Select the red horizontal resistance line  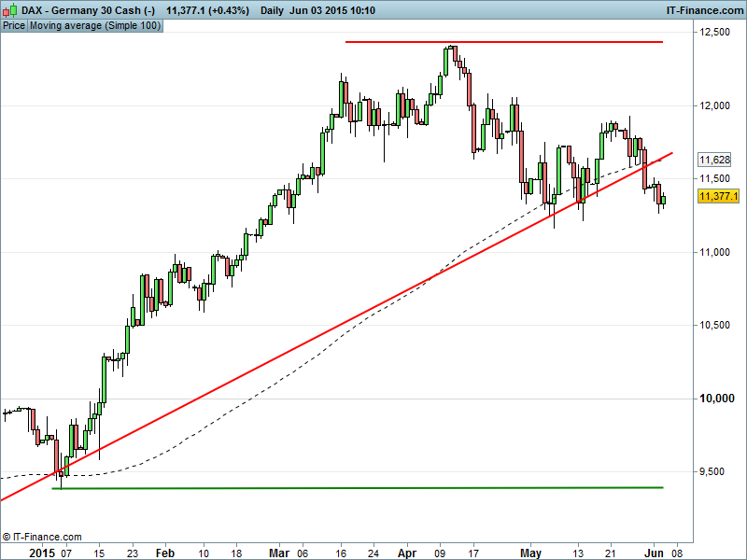coord(504,42)
